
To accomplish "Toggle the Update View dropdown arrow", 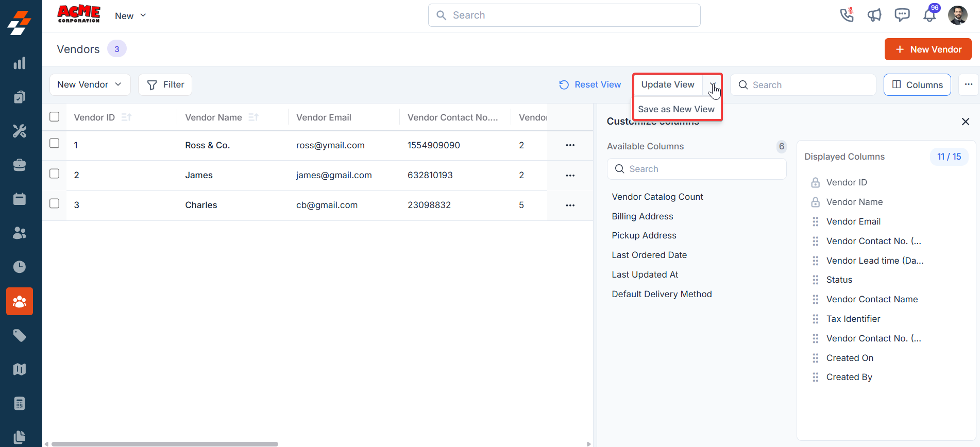I will 713,84.
